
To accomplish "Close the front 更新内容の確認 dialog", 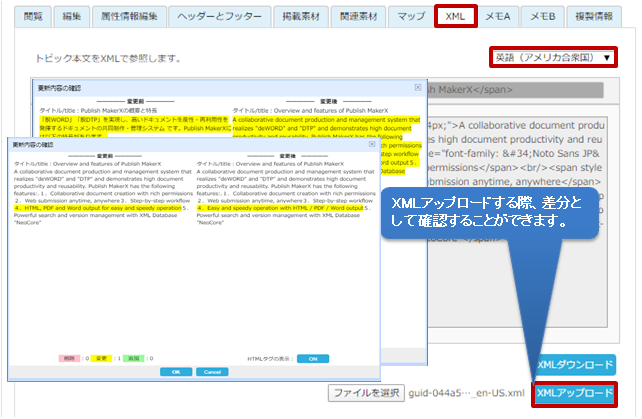I will [x=372, y=144].
